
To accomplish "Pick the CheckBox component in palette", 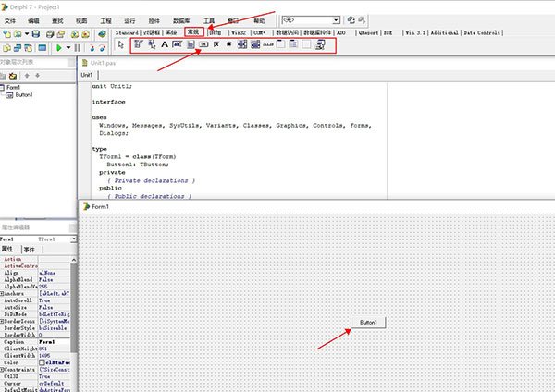I will pyautogui.click(x=216, y=44).
